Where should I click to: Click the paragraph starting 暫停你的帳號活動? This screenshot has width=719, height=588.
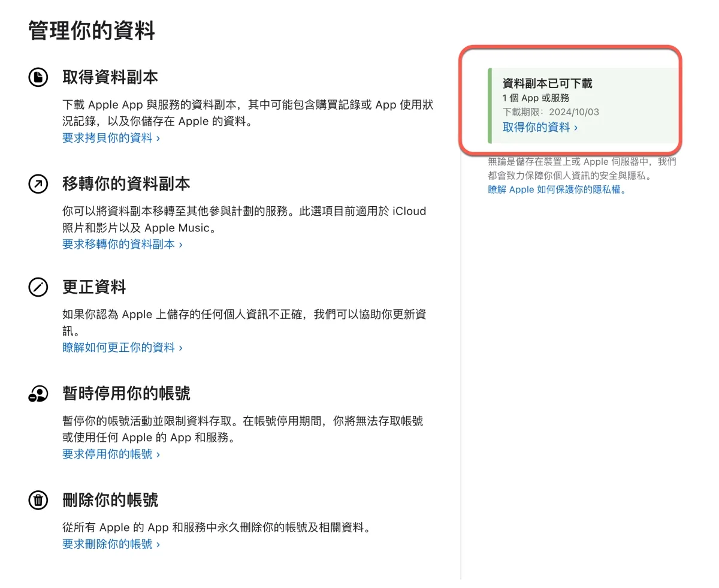pyautogui.click(x=243, y=429)
